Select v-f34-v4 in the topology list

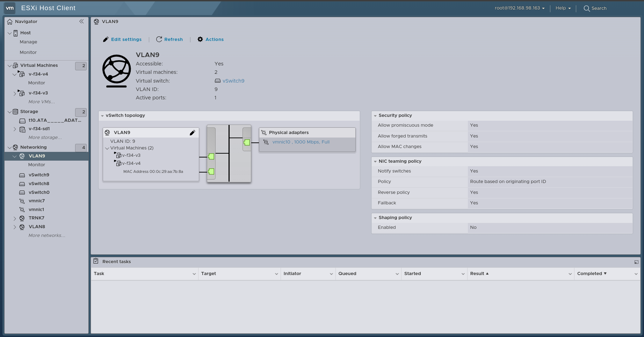[131, 163]
